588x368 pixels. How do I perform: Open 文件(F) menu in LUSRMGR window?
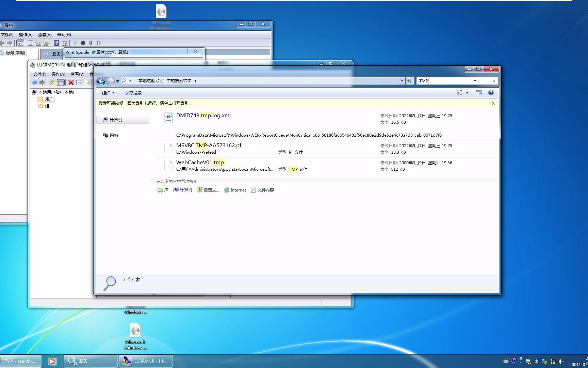[x=39, y=74]
